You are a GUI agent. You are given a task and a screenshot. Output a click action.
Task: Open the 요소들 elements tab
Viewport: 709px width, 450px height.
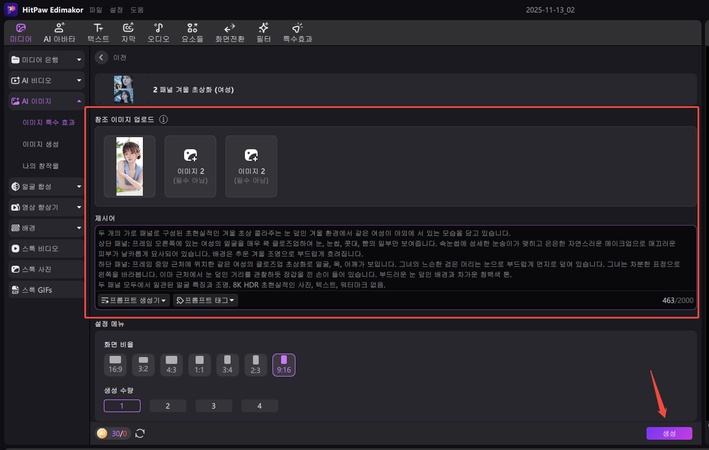192,33
